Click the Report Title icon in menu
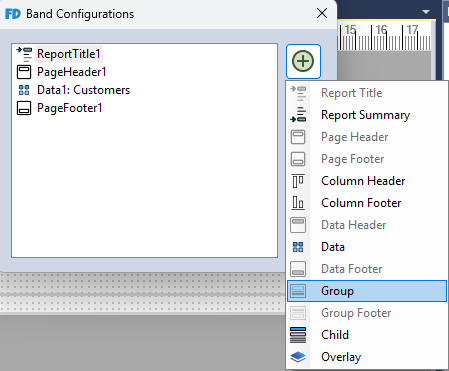Viewport: 449px width, 371px height. (x=298, y=93)
